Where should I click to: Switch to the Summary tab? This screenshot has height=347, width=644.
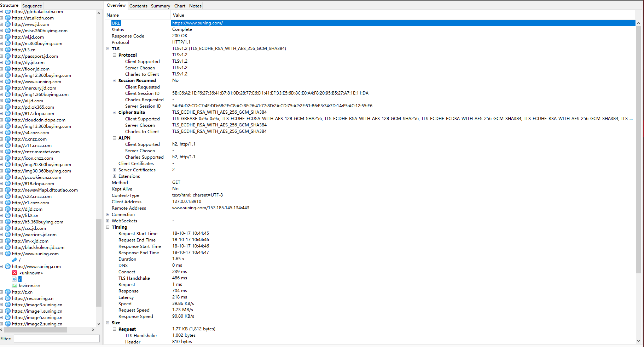(x=161, y=6)
